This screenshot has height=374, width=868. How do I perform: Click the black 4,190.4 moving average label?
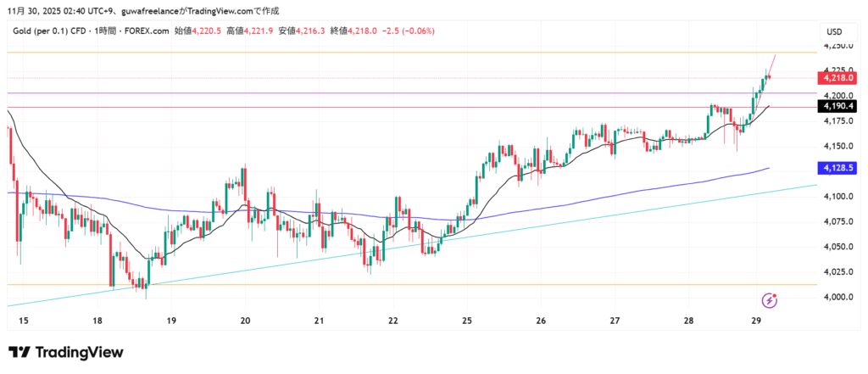pos(837,106)
